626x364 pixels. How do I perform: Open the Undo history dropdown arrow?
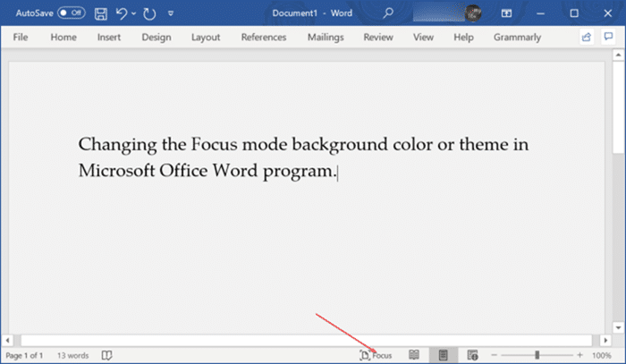(x=134, y=13)
